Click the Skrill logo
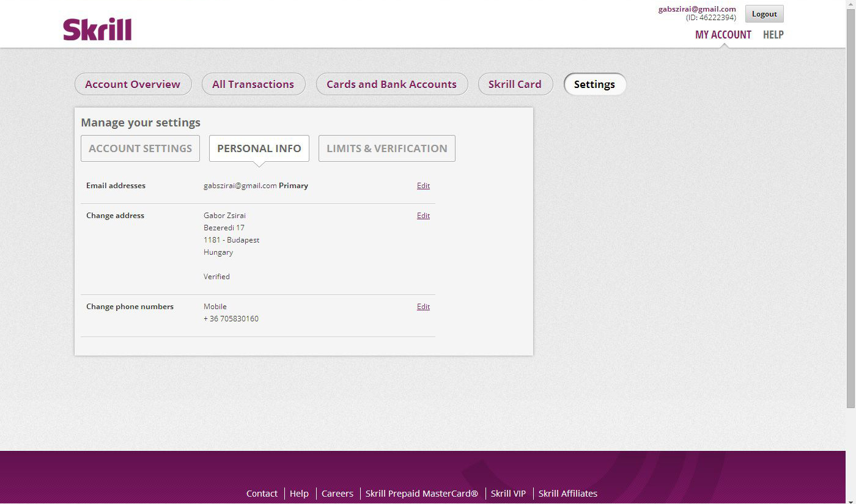The image size is (856, 504). pyautogui.click(x=97, y=29)
